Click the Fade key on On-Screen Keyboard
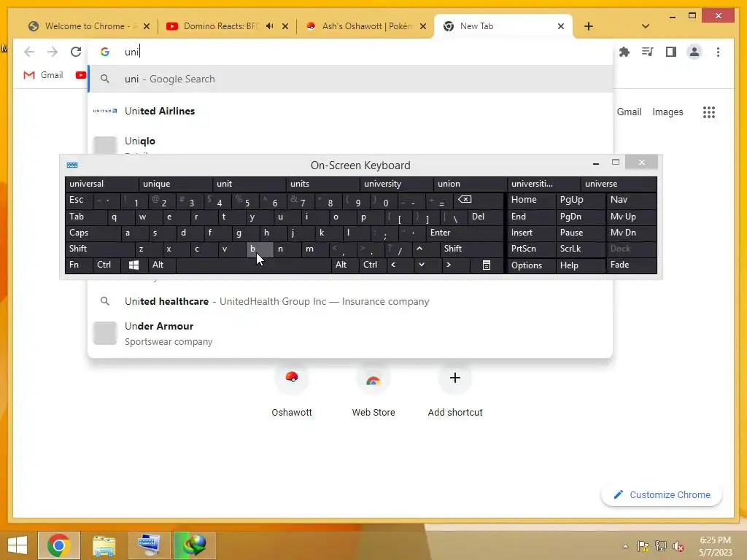Image resolution: width=747 pixels, height=560 pixels. [x=631, y=265]
